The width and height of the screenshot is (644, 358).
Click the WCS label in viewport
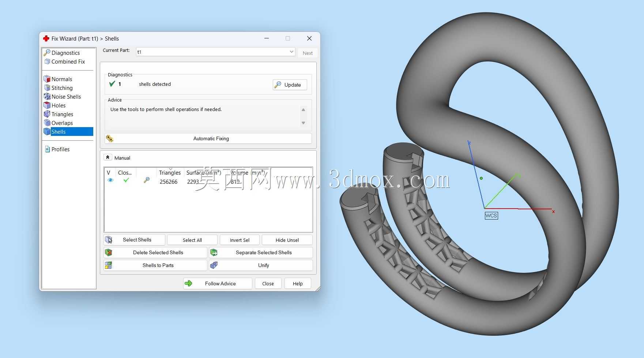[491, 216]
